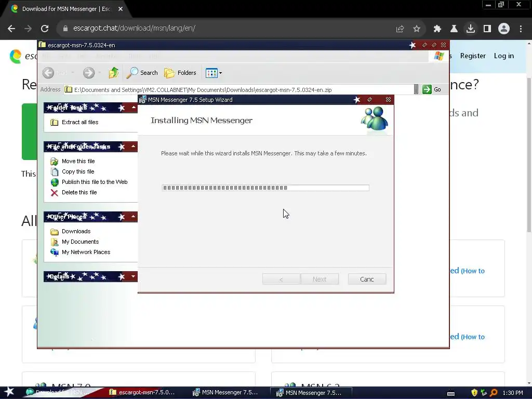The height and width of the screenshot is (399, 532).
Task: Switch to first MSN Messenger 7.5 taskbar button
Action: pyautogui.click(x=225, y=393)
